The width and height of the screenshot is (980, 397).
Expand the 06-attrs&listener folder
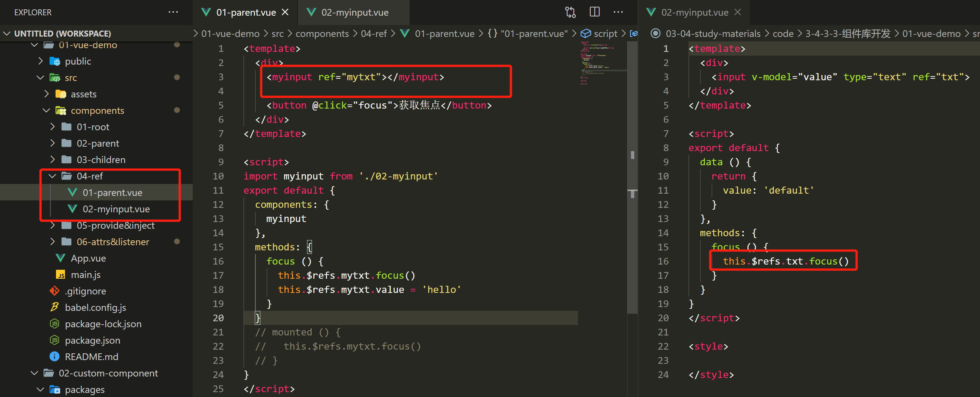pos(53,241)
